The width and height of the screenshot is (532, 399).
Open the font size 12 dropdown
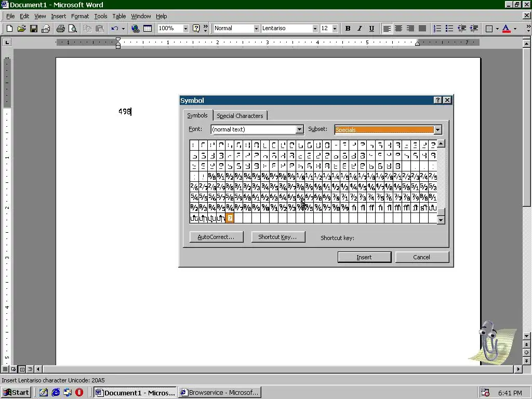335,29
